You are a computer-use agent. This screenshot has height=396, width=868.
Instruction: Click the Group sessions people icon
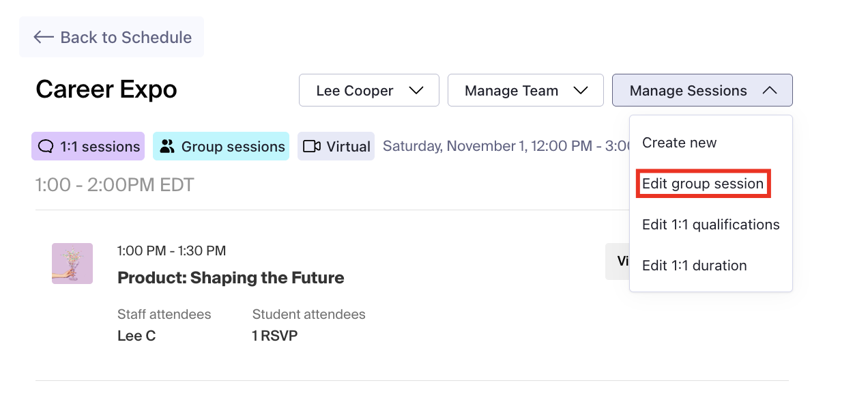click(x=167, y=146)
